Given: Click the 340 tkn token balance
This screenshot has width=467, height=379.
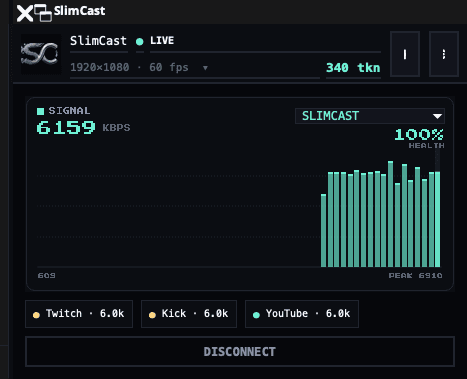Looking at the screenshot, I should pyautogui.click(x=353, y=68).
